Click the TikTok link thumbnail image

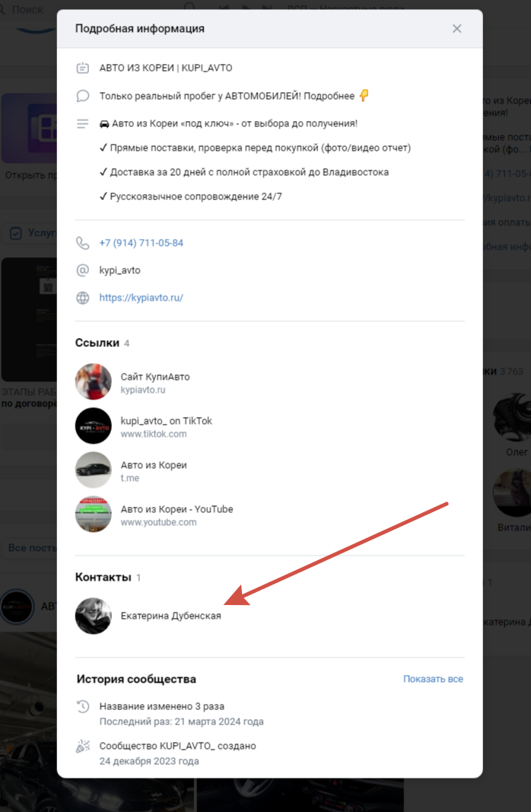(94, 426)
